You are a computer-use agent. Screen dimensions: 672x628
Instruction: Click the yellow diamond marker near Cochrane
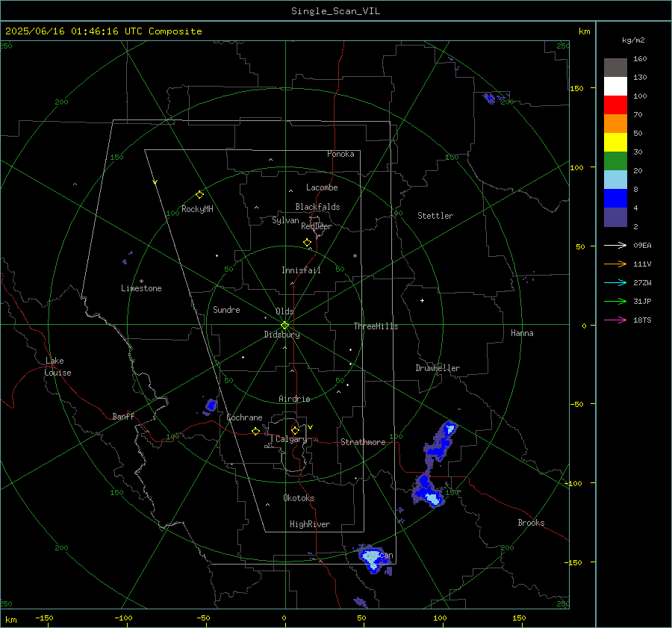point(255,432)
